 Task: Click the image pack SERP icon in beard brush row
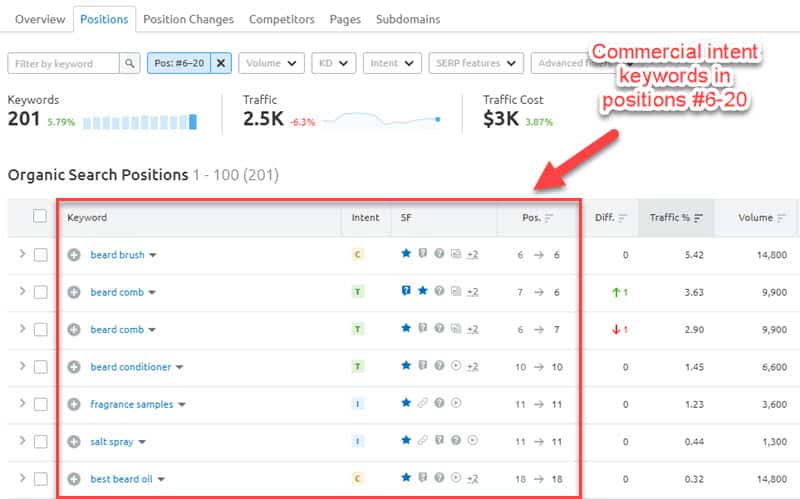tap(456, 254)
